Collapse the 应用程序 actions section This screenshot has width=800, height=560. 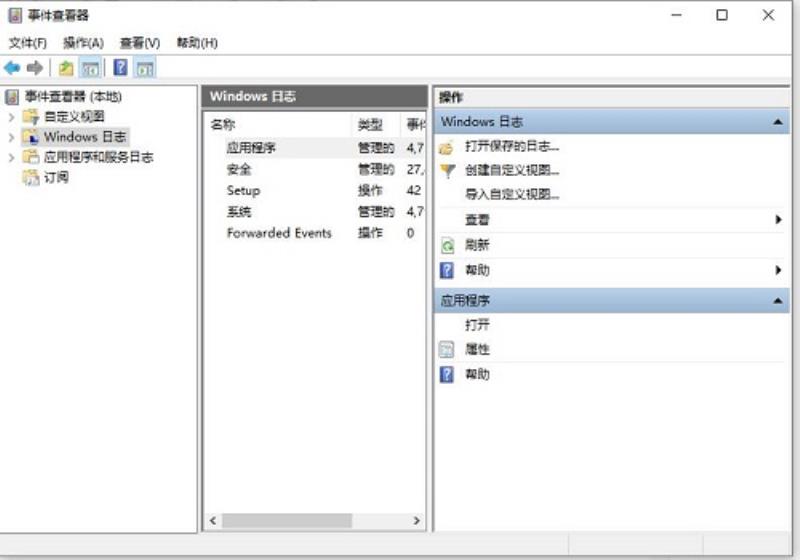tap(778, 301)
